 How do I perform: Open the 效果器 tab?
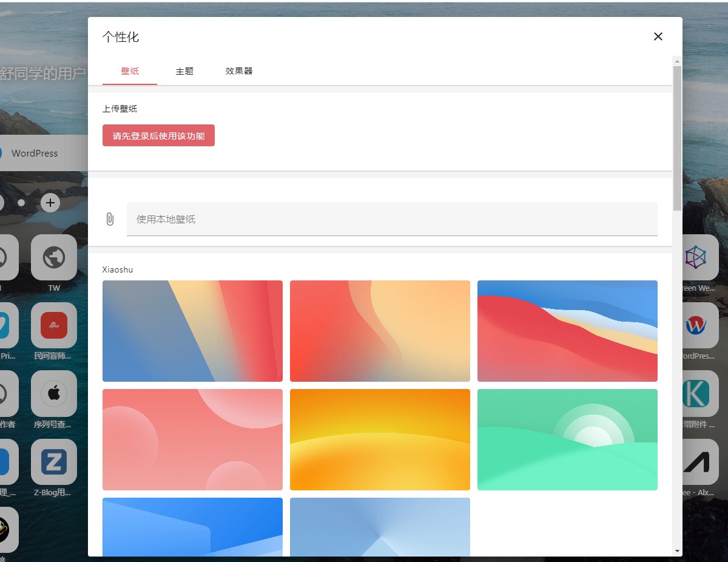[239, 71]
